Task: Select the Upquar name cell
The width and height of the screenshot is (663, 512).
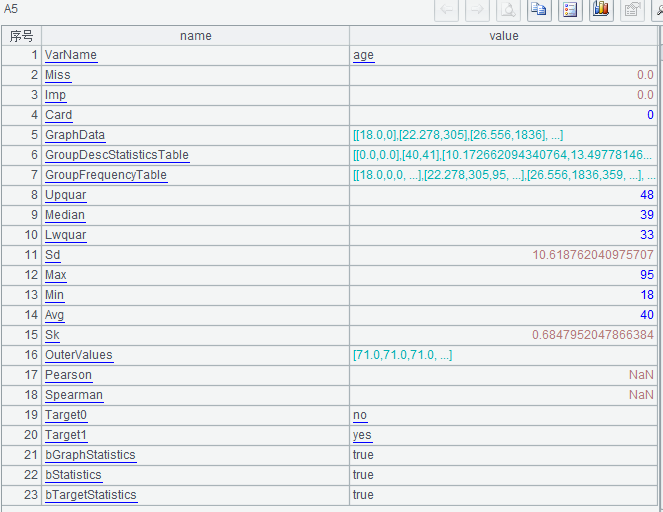Action: click(x=195, y=195)
